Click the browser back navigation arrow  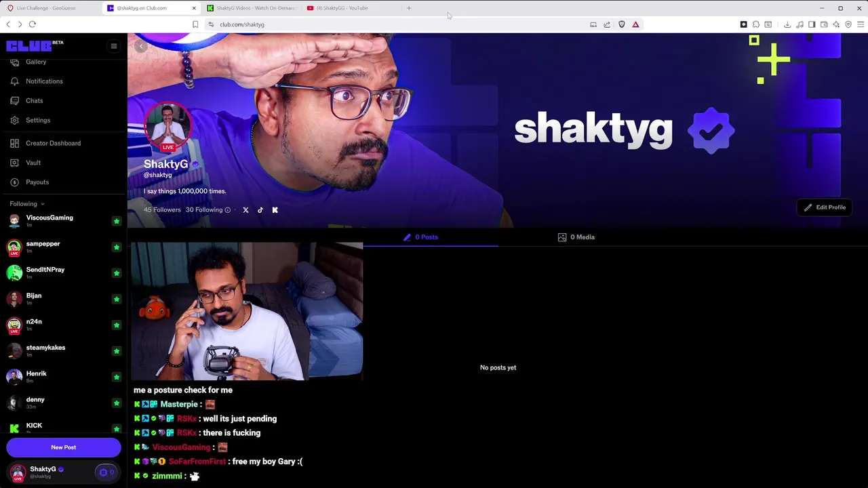[x=8, y=24]
